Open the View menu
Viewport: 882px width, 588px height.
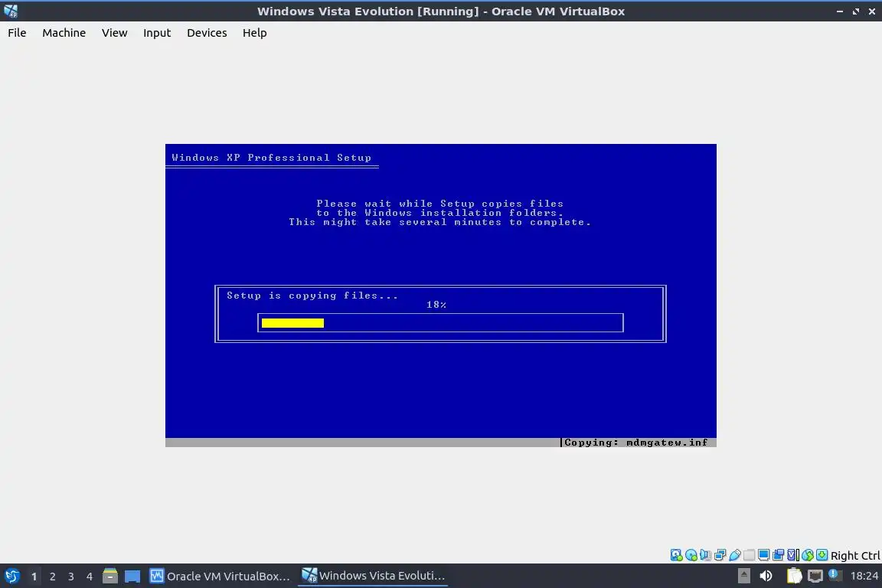[114, 33]
